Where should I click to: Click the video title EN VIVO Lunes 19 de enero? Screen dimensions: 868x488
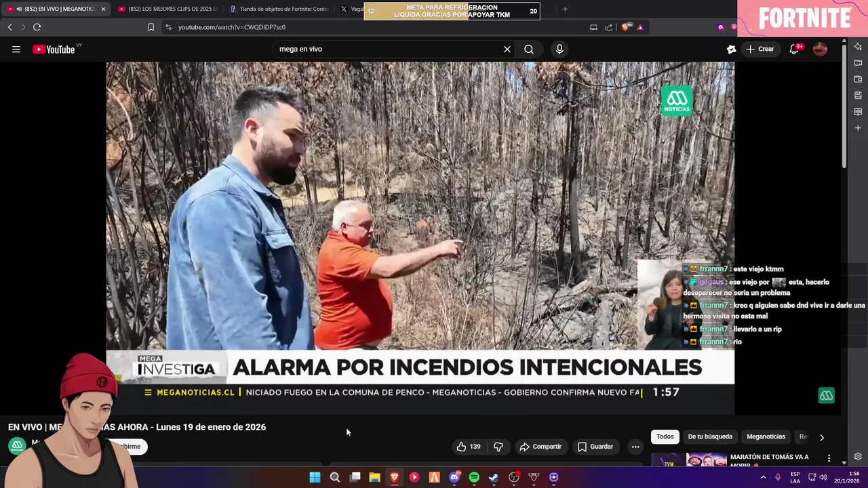coord(137,427)
